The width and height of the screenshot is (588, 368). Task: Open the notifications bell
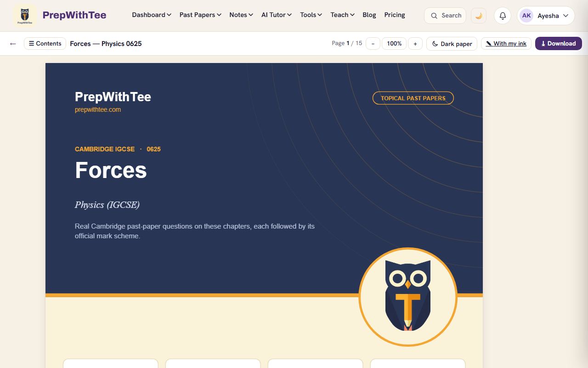[503, 16]
